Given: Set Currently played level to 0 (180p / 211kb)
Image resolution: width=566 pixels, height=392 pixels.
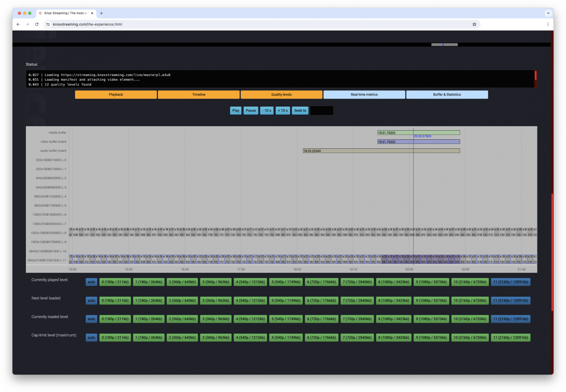Looking at the screenshot, I should point(115,282).
